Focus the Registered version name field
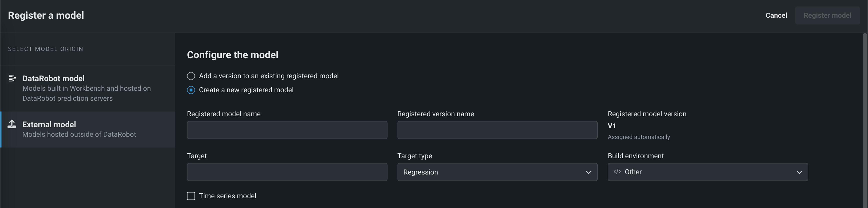The image size is (868, 208). [x=497, y=130]
